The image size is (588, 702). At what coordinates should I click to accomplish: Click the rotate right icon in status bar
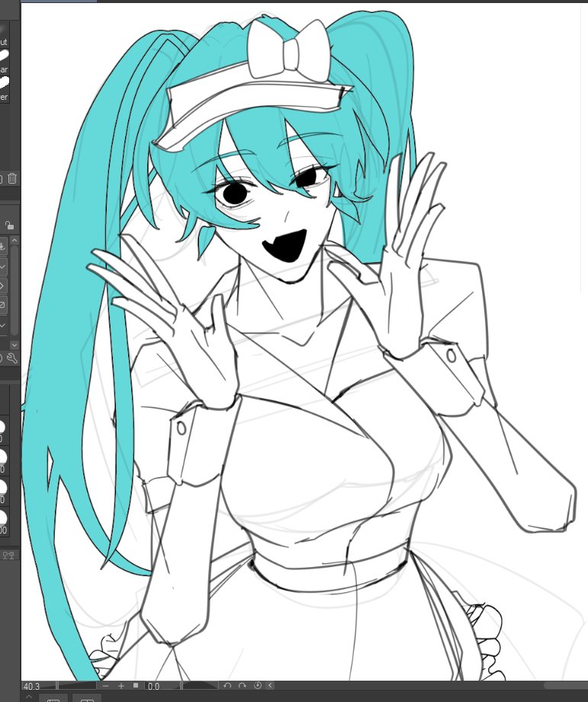pos(243,685)
